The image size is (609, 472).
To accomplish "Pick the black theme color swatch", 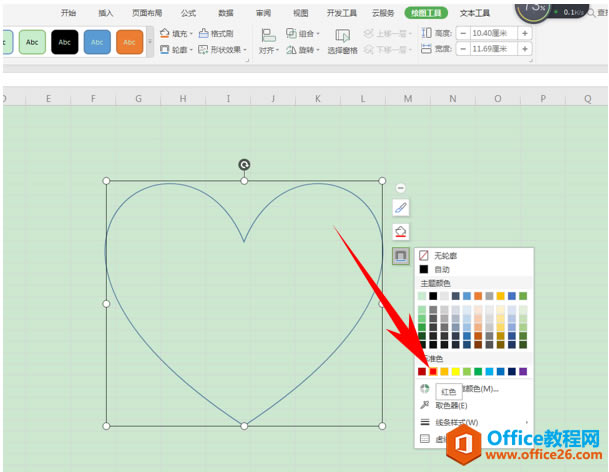I will (433, 296).
